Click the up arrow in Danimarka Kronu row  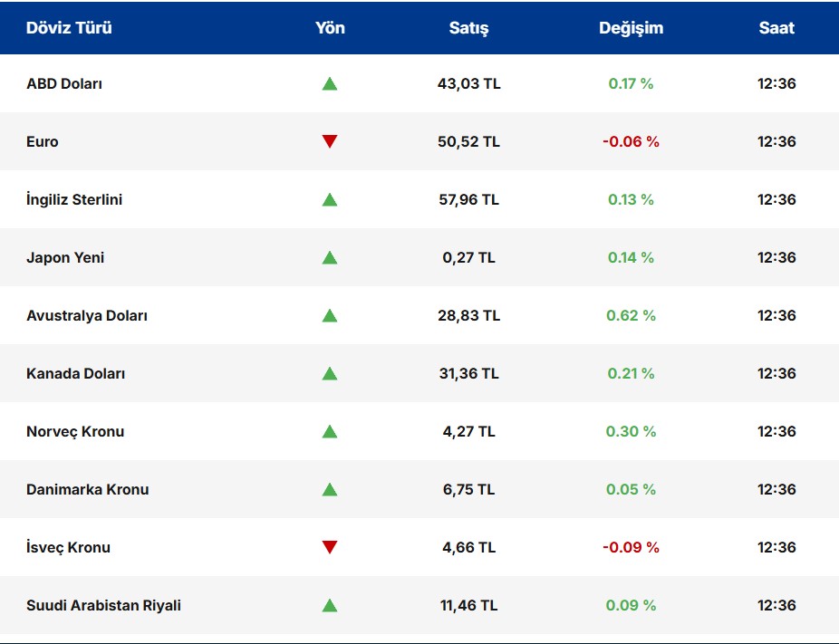click(330, 490)
